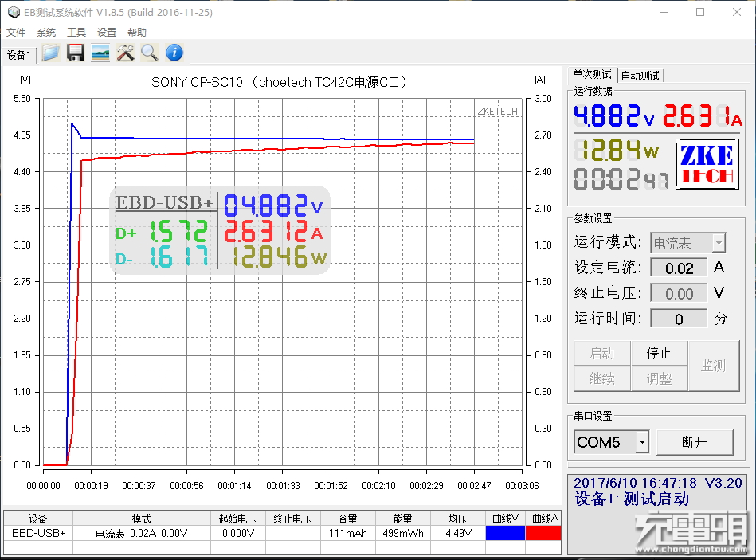
Task: Click the D+ 1.572 reading on overlay
Action: pyautogui.click(x=162, y=232)
